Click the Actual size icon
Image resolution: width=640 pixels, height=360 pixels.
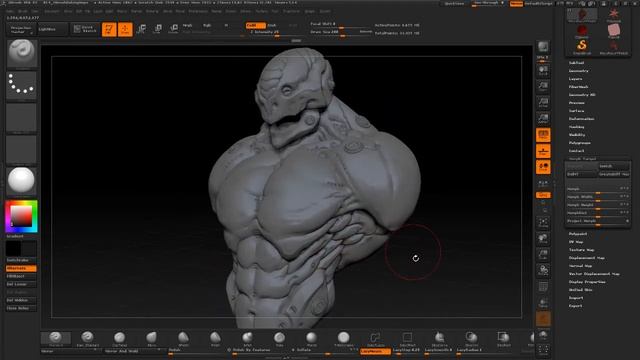[543, 102]
